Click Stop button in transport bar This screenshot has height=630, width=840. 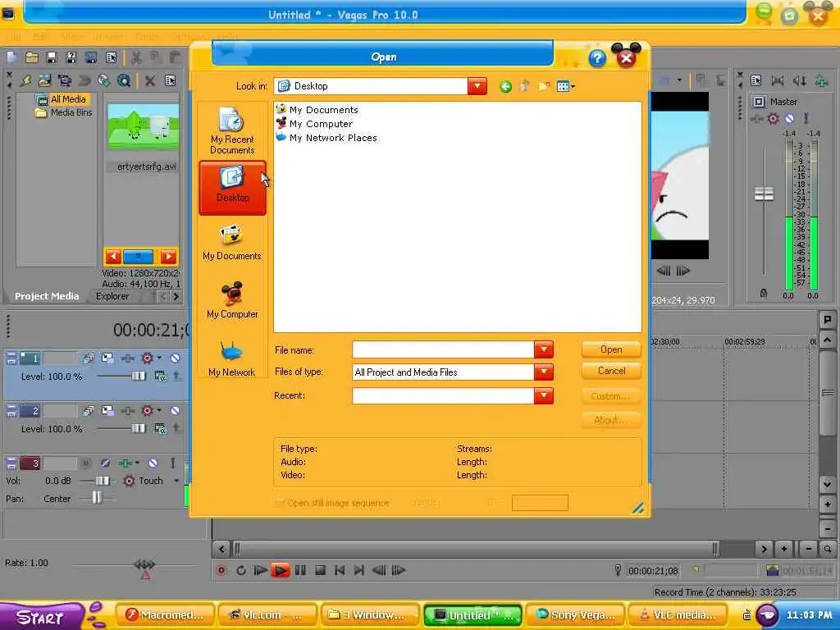(321, 570)
